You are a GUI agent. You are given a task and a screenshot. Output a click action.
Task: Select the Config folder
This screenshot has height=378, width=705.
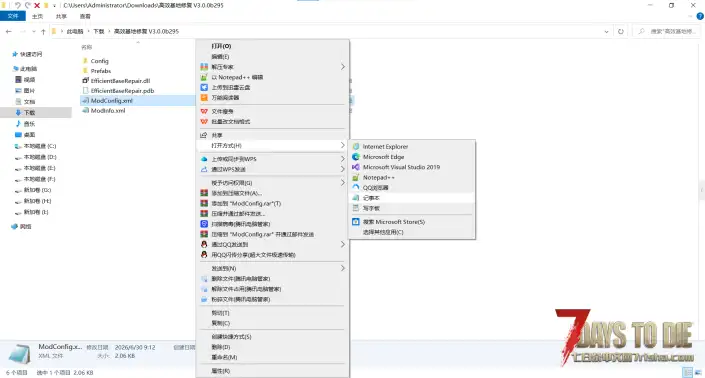tap(99, 61)
